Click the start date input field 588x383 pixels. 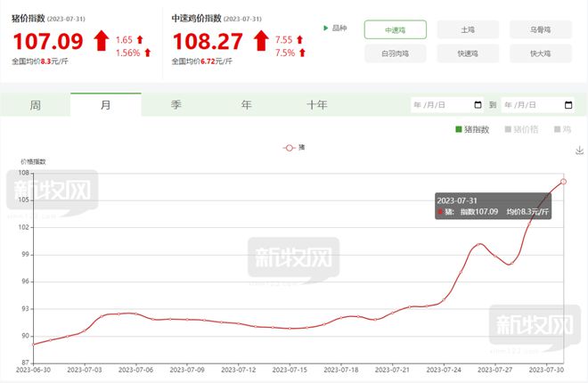pyautogui.click(x=441, y=105)
